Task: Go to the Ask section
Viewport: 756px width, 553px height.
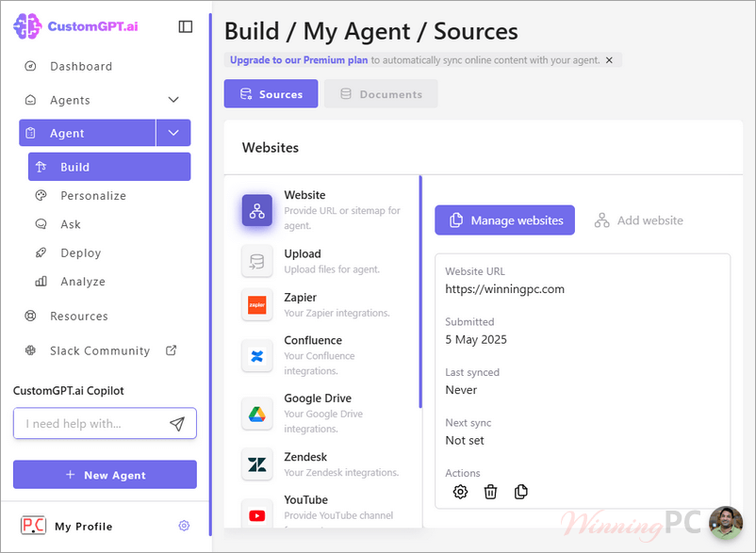Action: click(71, 224)
